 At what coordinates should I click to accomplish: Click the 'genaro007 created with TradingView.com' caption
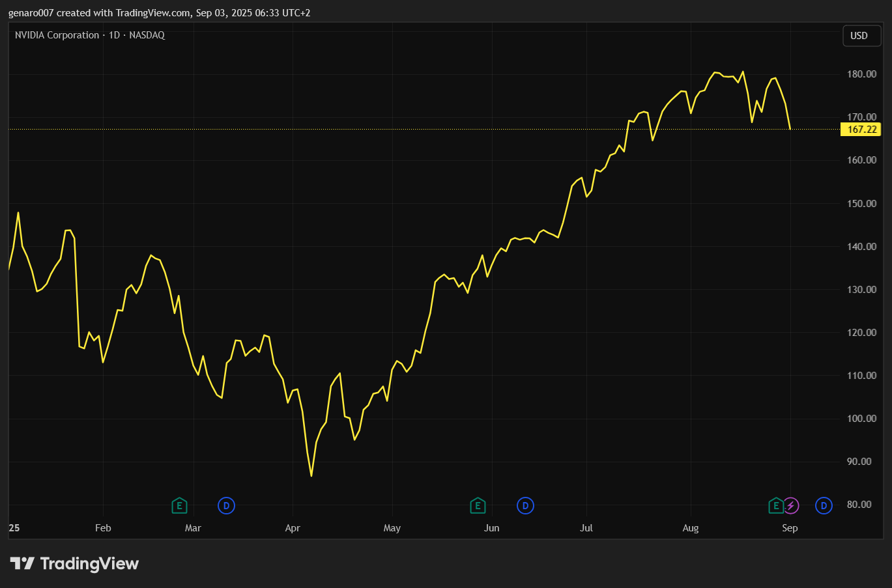point(98,13)
